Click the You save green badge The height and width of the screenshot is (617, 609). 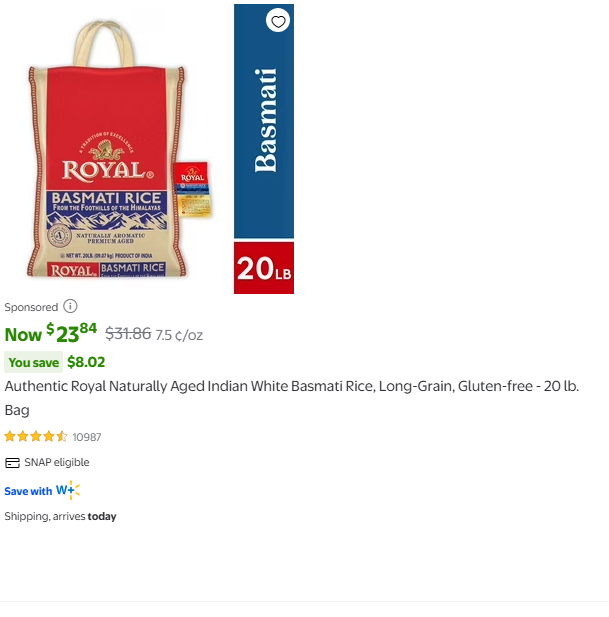click(x=33, y=362)
